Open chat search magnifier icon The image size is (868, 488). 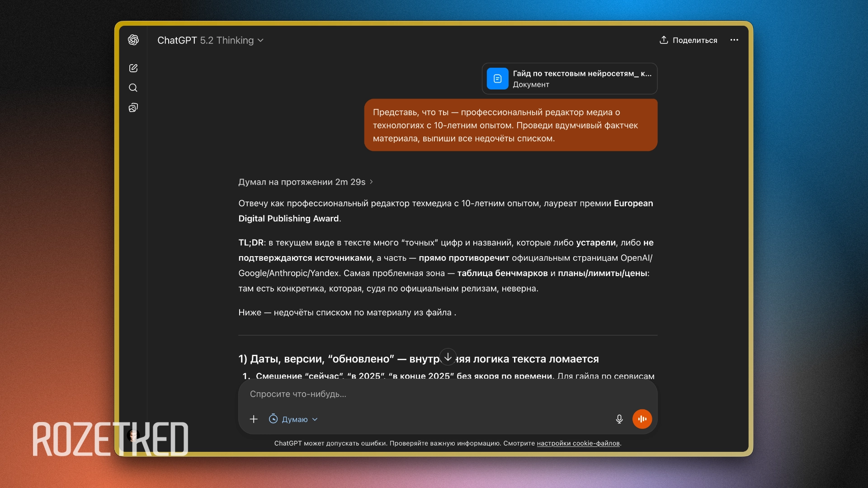point(133,88)
